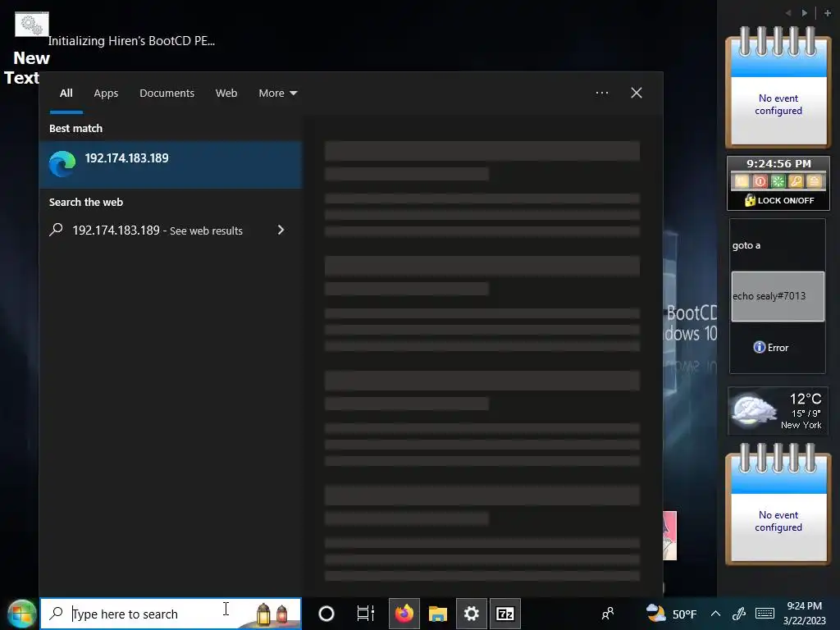Open the Edge result 192.174.183.189
The image size is (840, 630).
coord(171,164)
